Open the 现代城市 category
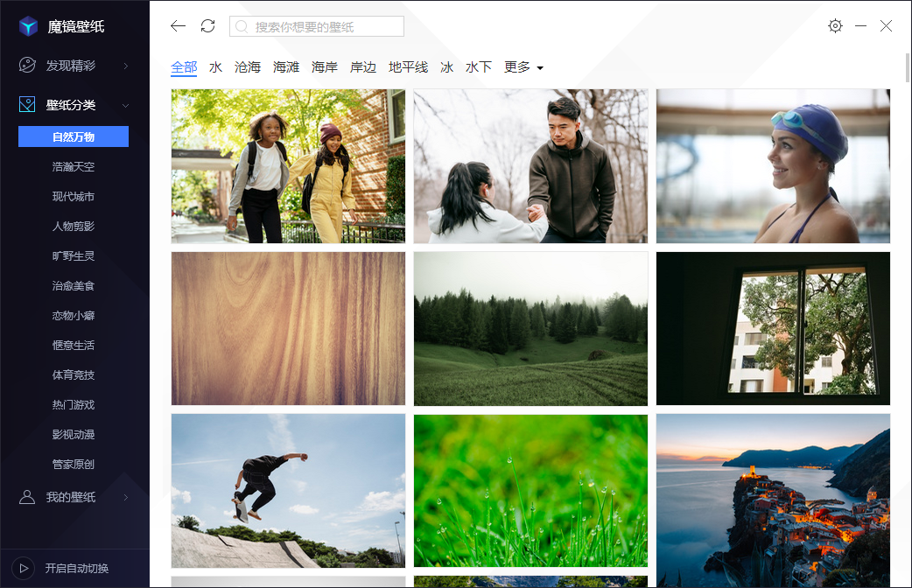The image size is (912, 588). (74, 196)
